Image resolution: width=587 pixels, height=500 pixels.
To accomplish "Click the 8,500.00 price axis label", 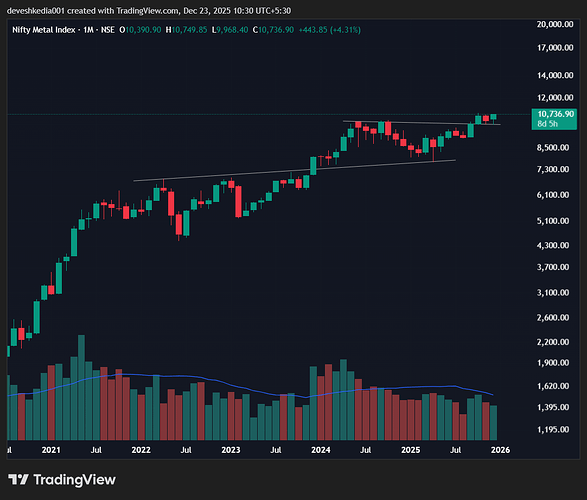I will pyautogui.click(x=553, y=147).
